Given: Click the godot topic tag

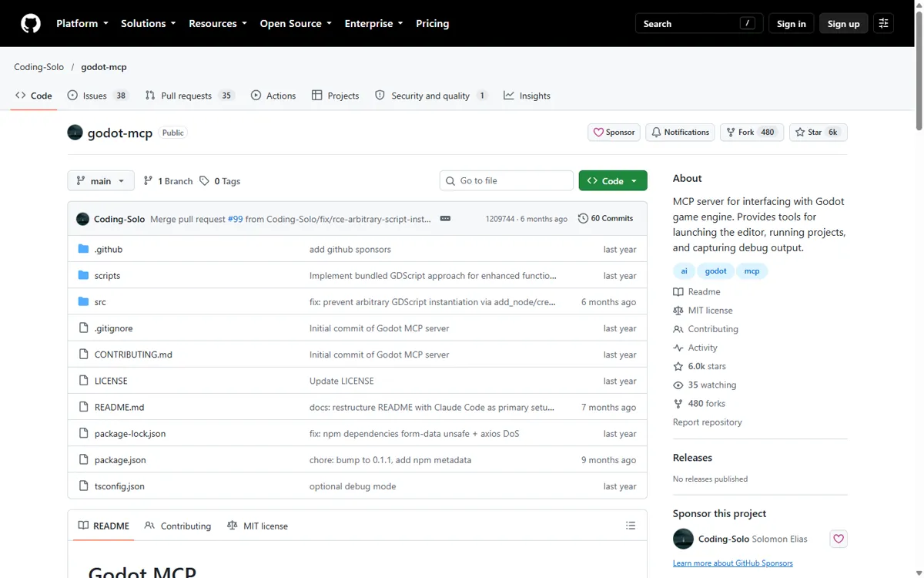Looking at the screenshot, I should click(x=716, y=271).
